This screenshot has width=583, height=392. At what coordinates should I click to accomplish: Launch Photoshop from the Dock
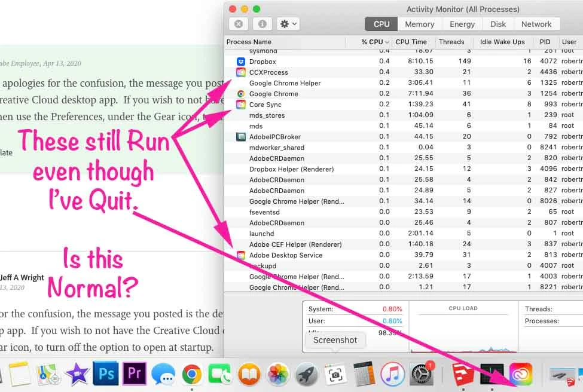pyautogui.click(x=106, y=373)
